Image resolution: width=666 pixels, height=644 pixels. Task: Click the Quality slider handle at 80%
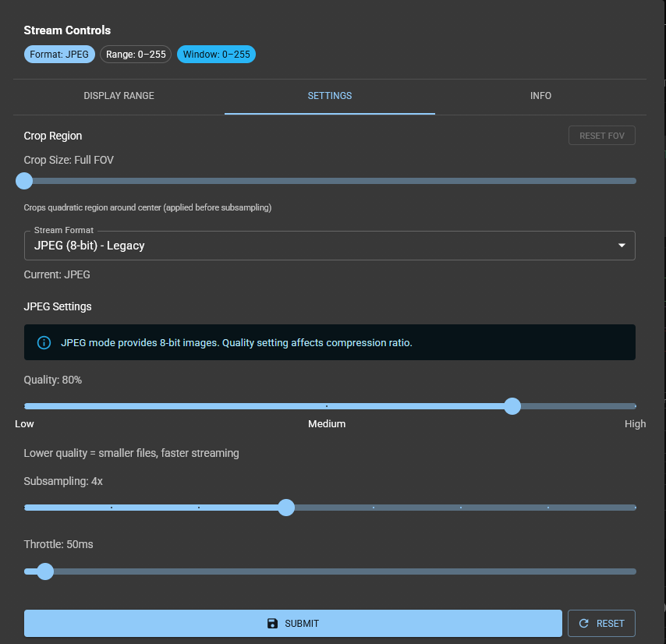(512, 406)
